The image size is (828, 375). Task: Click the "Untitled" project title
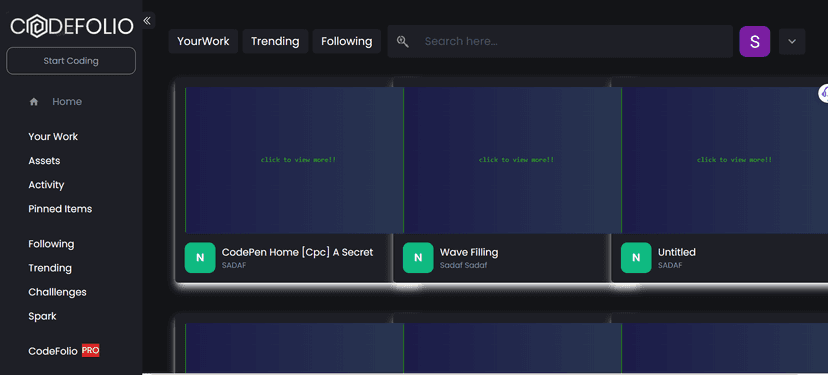676,252
